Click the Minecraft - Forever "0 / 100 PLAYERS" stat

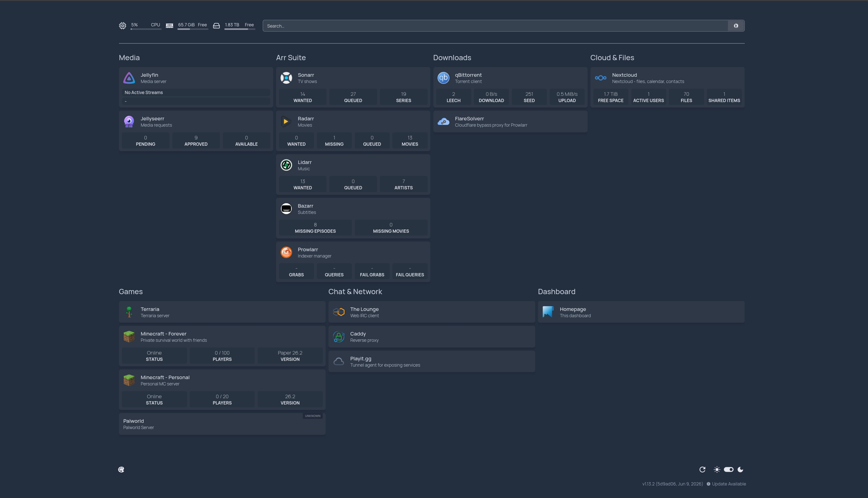pyautogui.click(x=222, y=356)
